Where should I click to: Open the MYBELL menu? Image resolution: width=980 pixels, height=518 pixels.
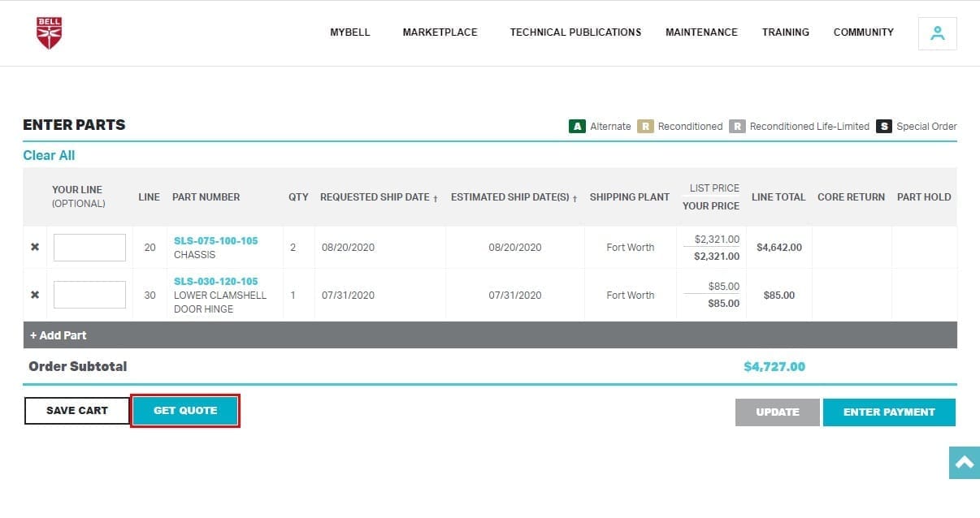[x=349, y=32]
